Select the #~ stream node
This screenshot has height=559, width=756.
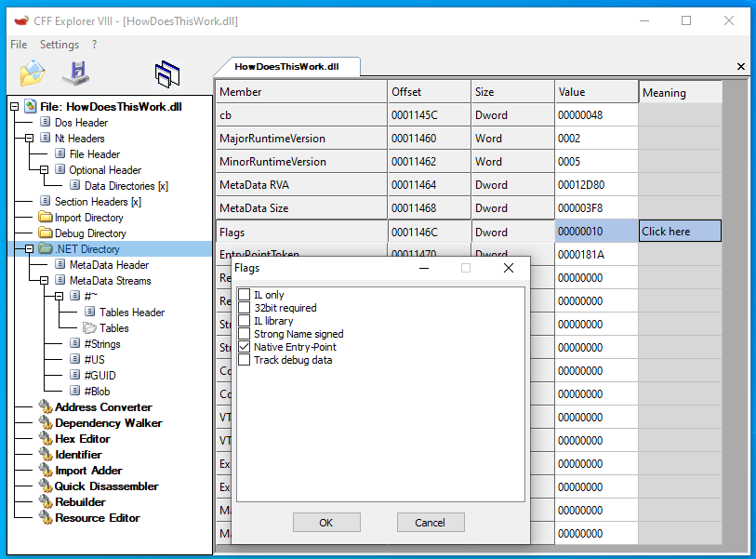tap(90, 296)
